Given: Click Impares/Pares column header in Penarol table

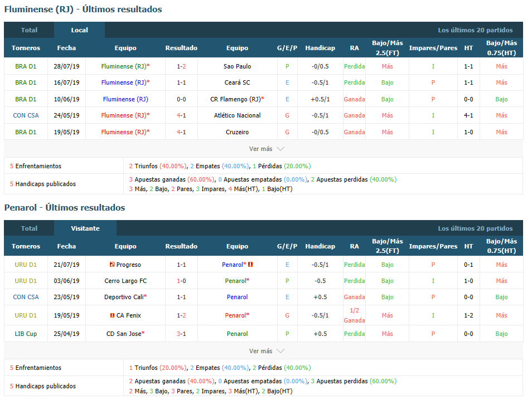Looking at the screenshot, I should pos(433,246).
